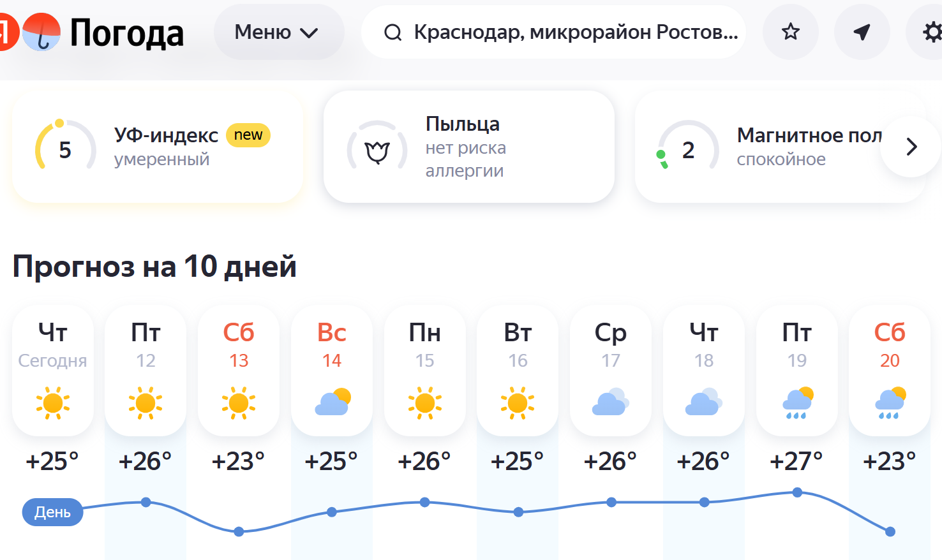Open the Магнитное поле спокойное card
The image size is (942, 560).
pyautogui.click(x=780, y=147)
